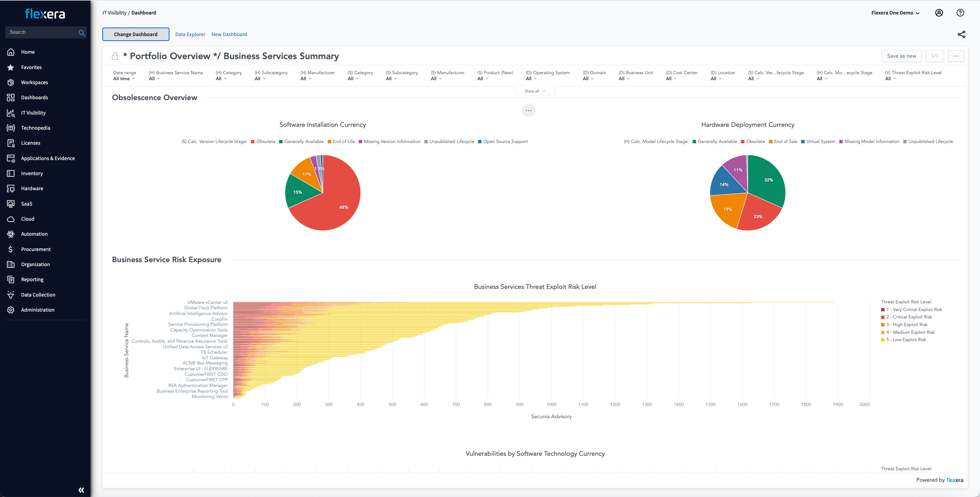Select Licenses in the sidebar menu
Image resolution: width=980 pixels, height=497 pixels.
(30, 143)
